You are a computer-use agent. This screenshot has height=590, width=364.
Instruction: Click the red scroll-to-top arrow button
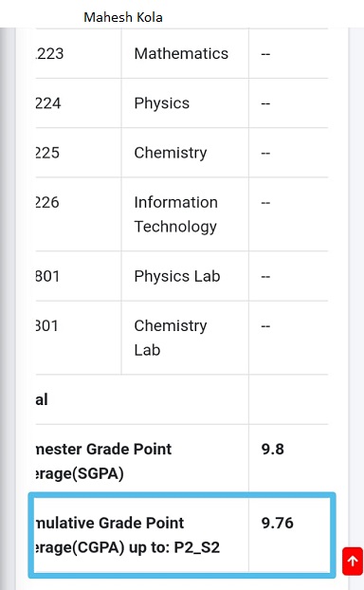coord(353,562)
